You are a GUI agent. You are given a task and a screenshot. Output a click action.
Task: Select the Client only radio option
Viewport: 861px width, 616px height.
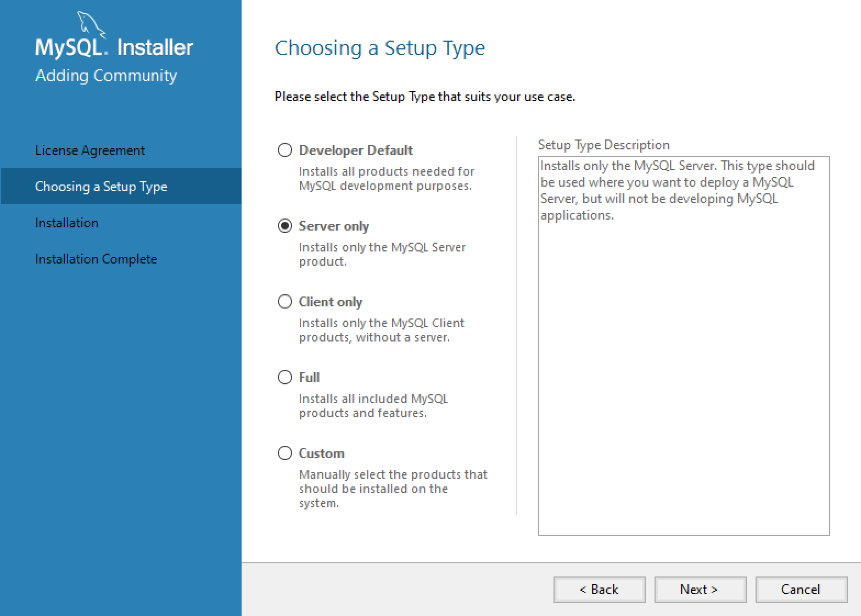coord(284,301)
